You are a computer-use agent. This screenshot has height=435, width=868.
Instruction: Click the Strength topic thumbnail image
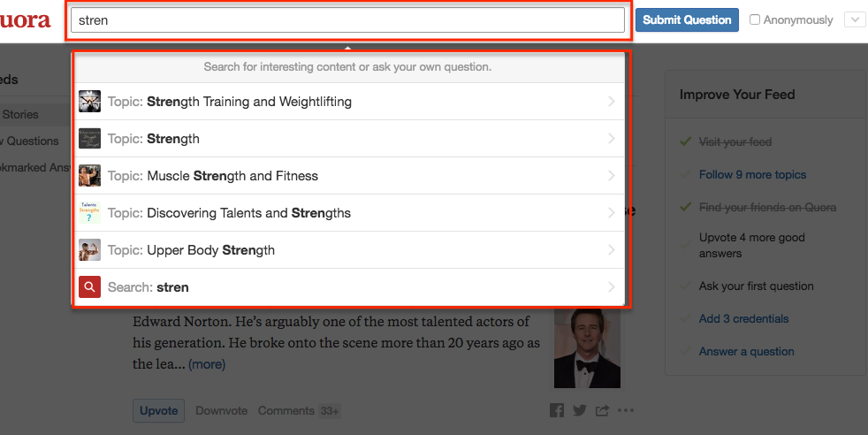coord(89,138)
